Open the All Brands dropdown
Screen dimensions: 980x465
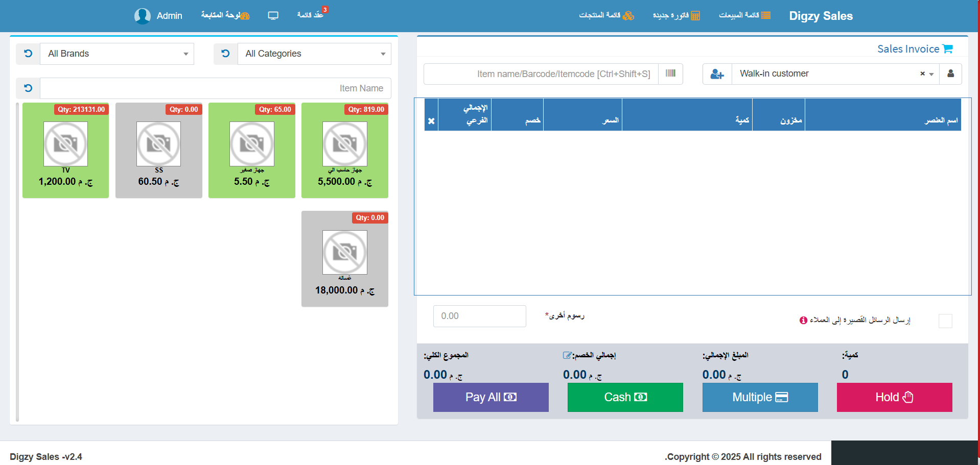117,54
